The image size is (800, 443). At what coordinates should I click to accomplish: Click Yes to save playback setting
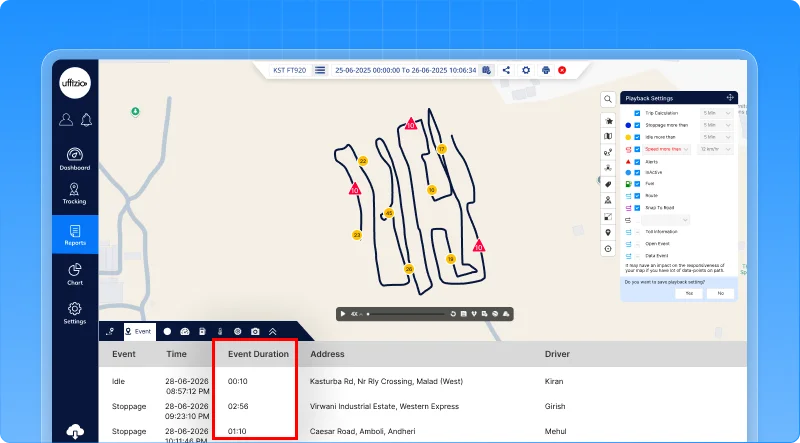(689, 293)
